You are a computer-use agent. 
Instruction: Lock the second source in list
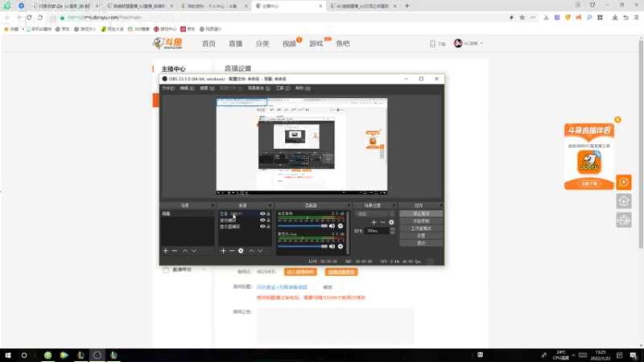click(x=269, y=220)
